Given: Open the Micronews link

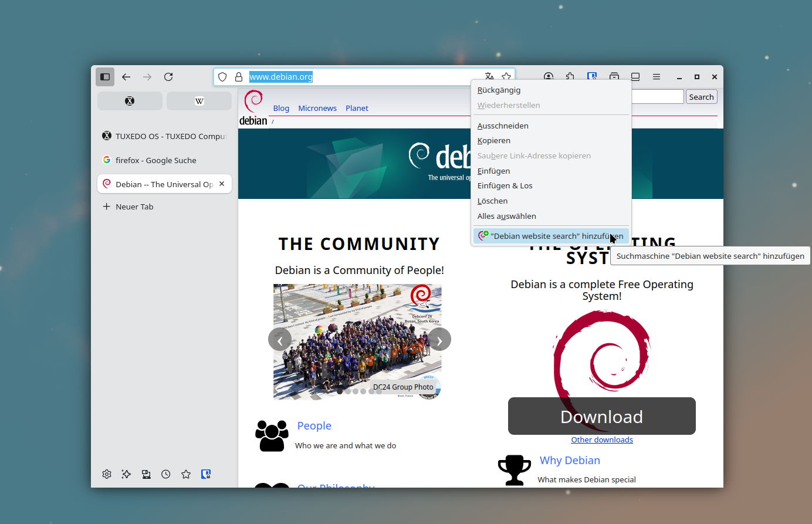Looking at the screenshot, I should pos(317,108).
